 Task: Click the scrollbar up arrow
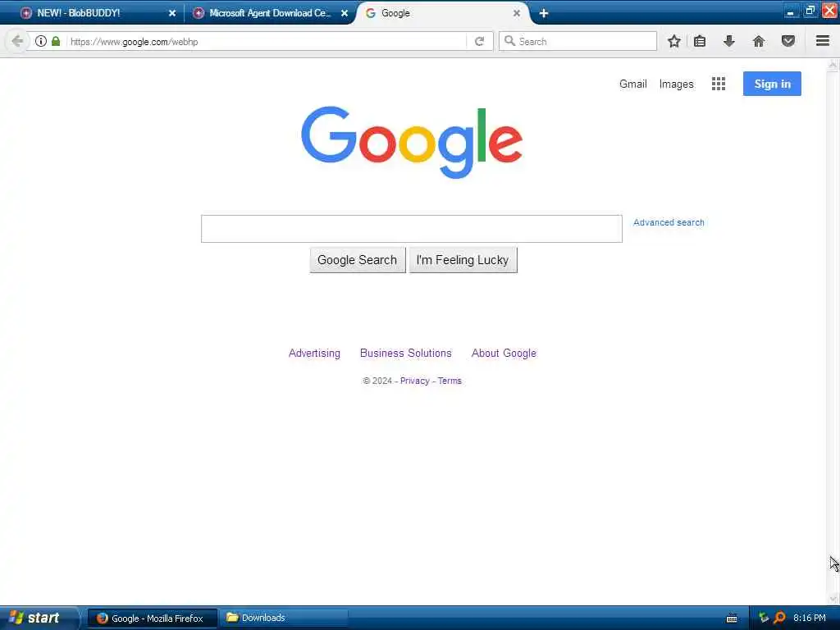(x=833, y=66)
